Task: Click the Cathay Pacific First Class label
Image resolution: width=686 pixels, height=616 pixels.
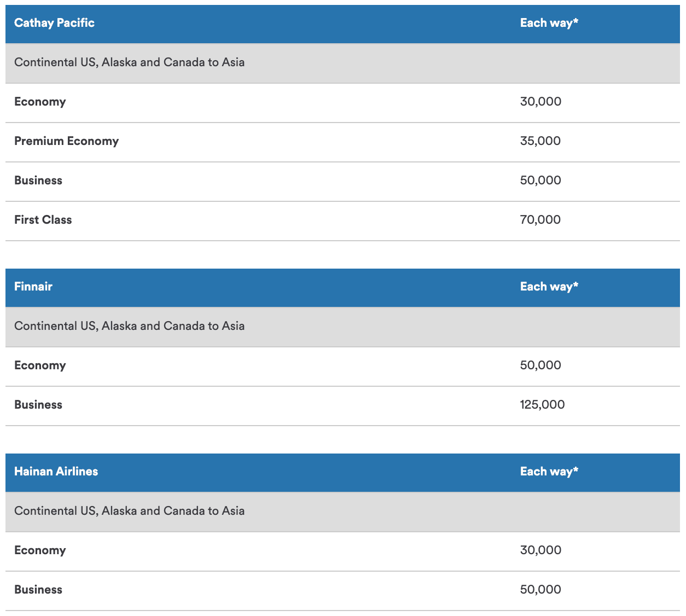Action: pyautogui.click(x=43, y=220)
